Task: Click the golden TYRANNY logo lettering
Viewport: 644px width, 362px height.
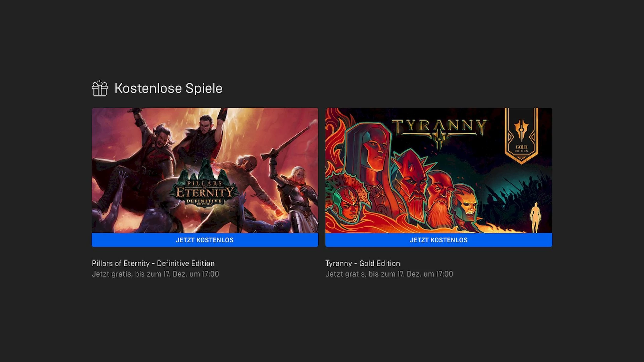Action: click(x=439, y=129)
